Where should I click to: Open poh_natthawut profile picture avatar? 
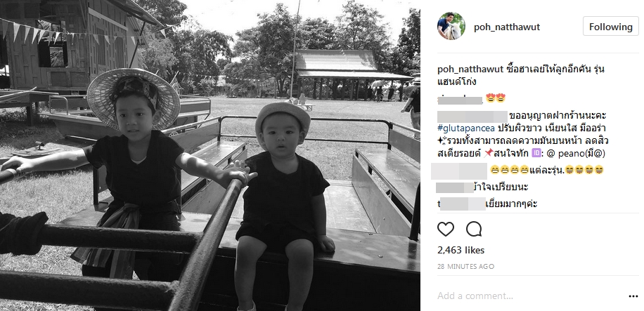[451, 26]
